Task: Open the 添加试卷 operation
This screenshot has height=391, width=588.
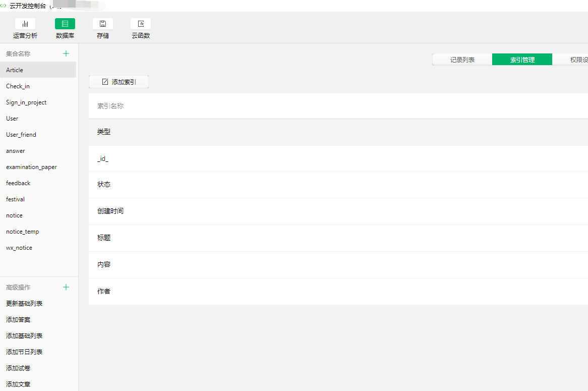Action: pyautogui.click(x=18, y=368)
